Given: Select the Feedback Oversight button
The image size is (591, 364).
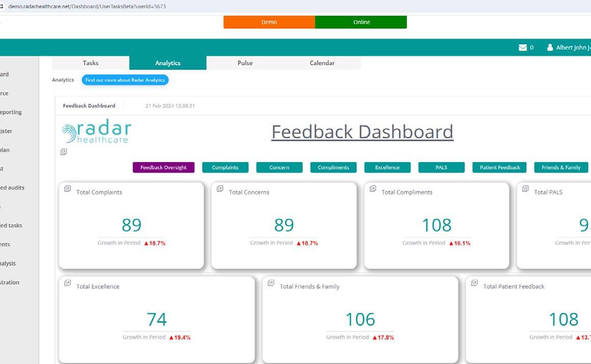Looking at the screenshot, I should tap(164, 167).
